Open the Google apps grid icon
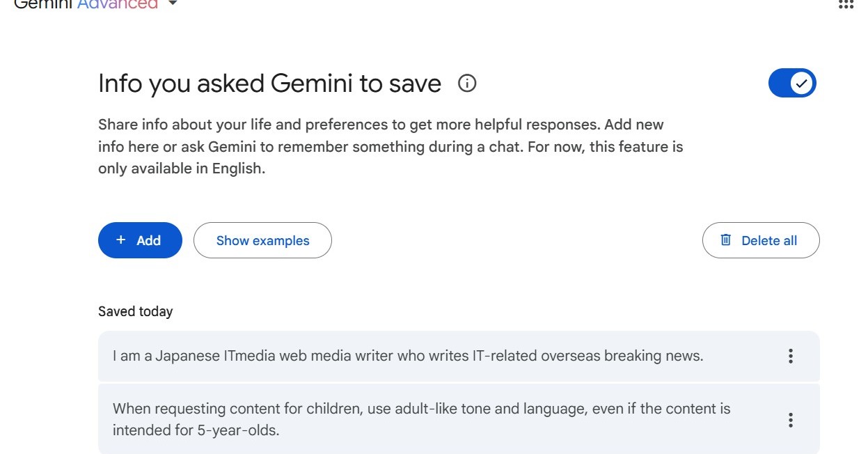Screen dimensions: 868x454 tap(846, 3)
